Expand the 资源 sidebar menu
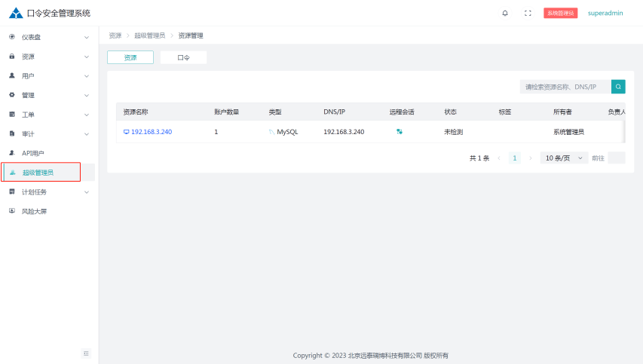 48,57
